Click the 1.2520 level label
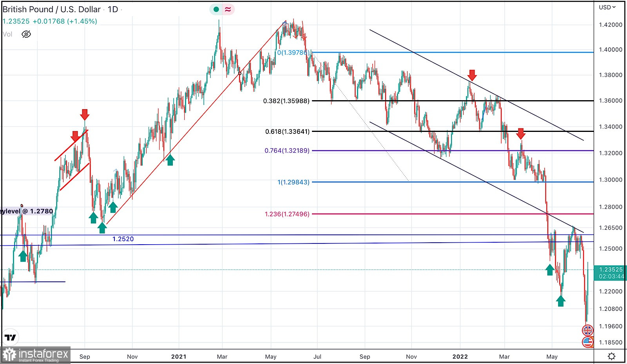This screenshot has height=364, width=627. coord(123,239)
